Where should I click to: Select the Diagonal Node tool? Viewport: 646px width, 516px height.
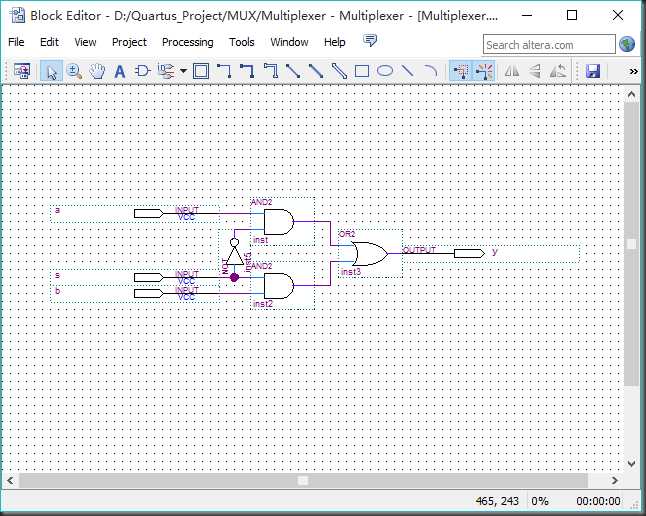[293, 71]
